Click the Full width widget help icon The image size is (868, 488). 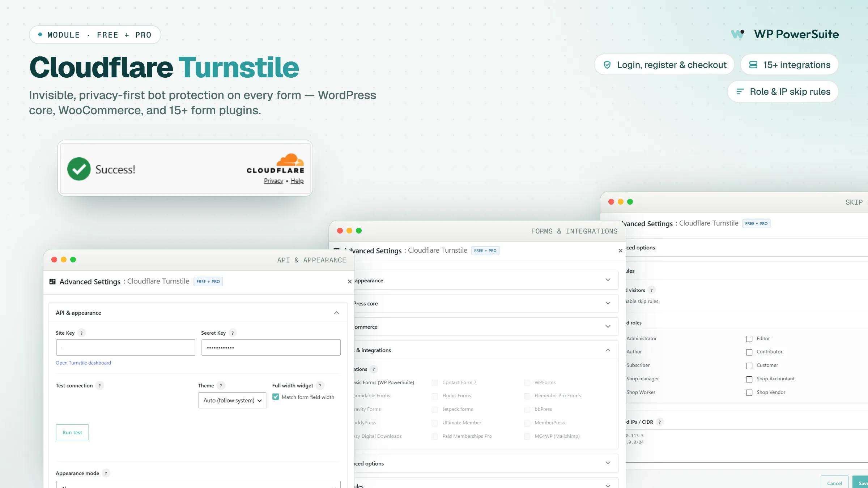pyautogui.click(x=320, y=386)
